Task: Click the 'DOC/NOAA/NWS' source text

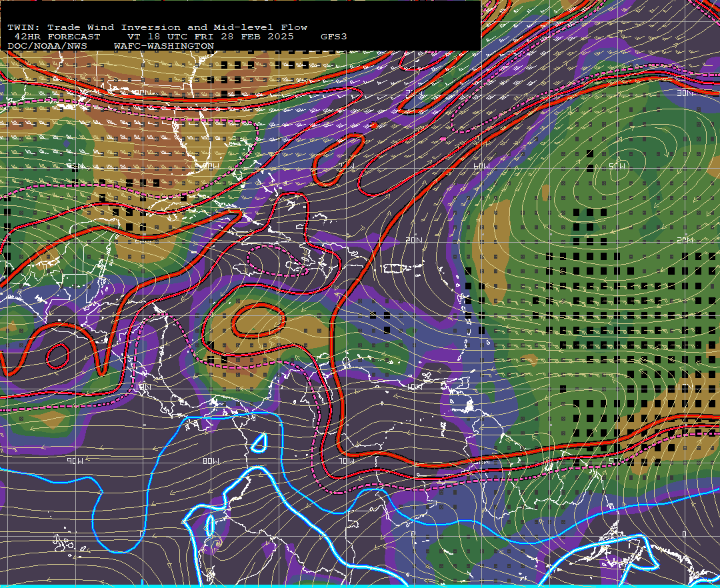Action: click(47, 47)
